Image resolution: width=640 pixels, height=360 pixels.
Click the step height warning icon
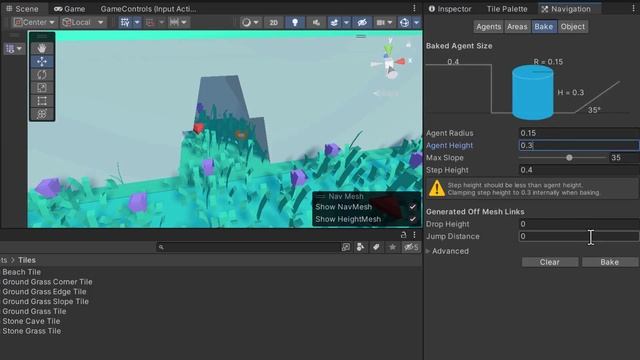[x=437, y=188]
